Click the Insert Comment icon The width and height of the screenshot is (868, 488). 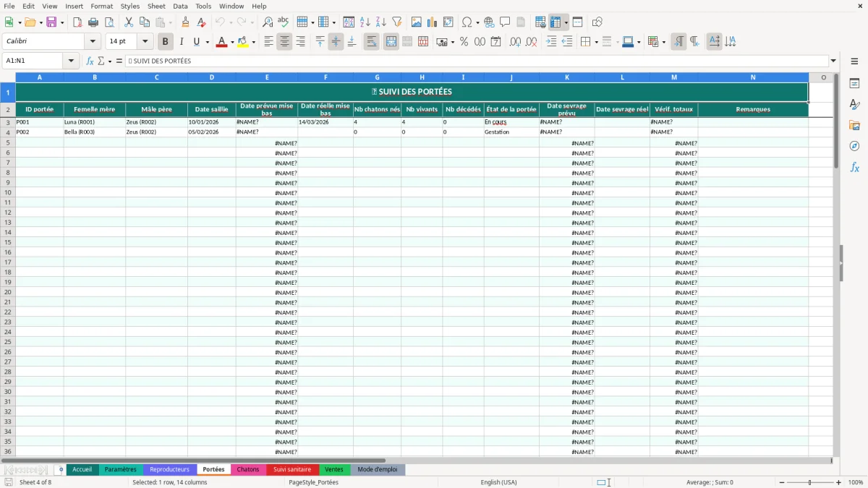click(x=505, y=22)
